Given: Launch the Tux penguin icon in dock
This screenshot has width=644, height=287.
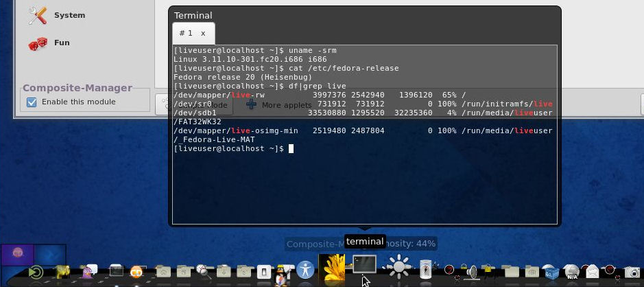Looking at the screenshot, I should (x=281, y=275).
